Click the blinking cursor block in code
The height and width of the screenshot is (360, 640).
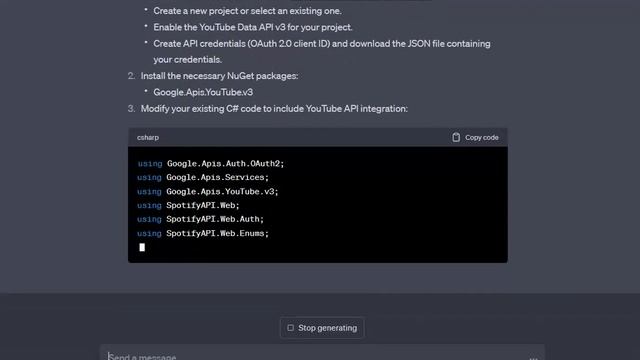(x=142, y=247)
